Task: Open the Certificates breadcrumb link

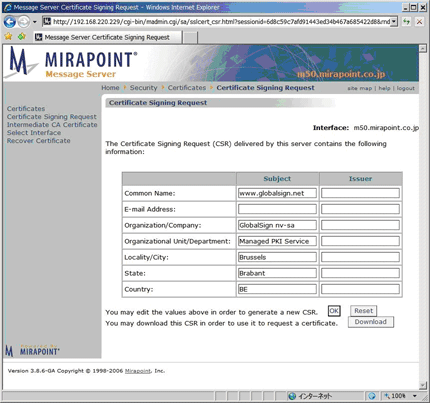Action: click(187, 88)
